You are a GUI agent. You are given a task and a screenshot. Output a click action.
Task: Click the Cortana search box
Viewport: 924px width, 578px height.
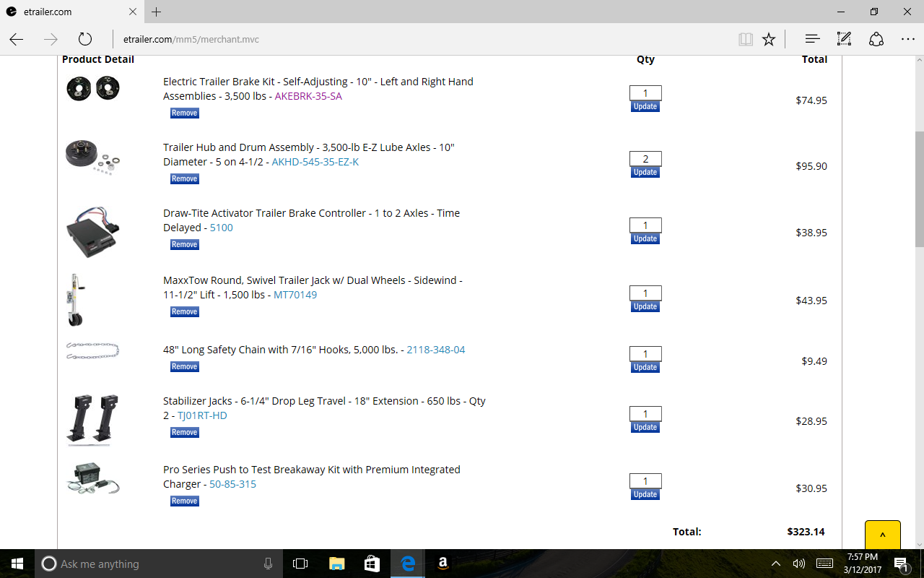tap(159, 564)
